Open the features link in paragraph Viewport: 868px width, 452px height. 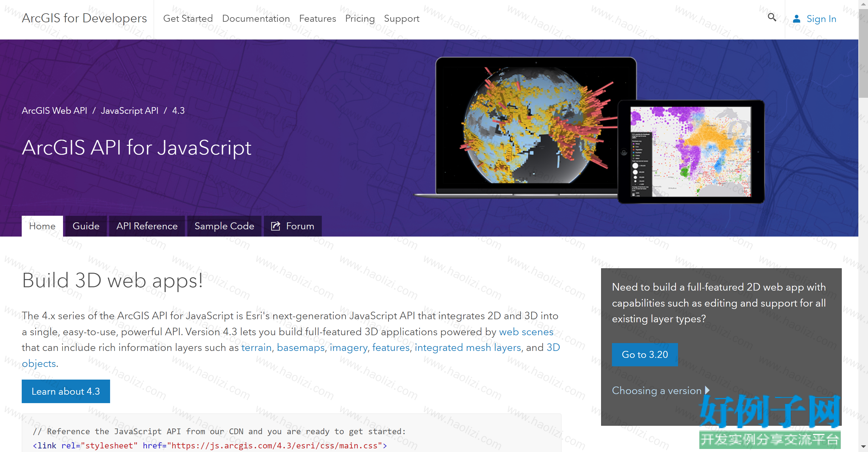(391, 348)
